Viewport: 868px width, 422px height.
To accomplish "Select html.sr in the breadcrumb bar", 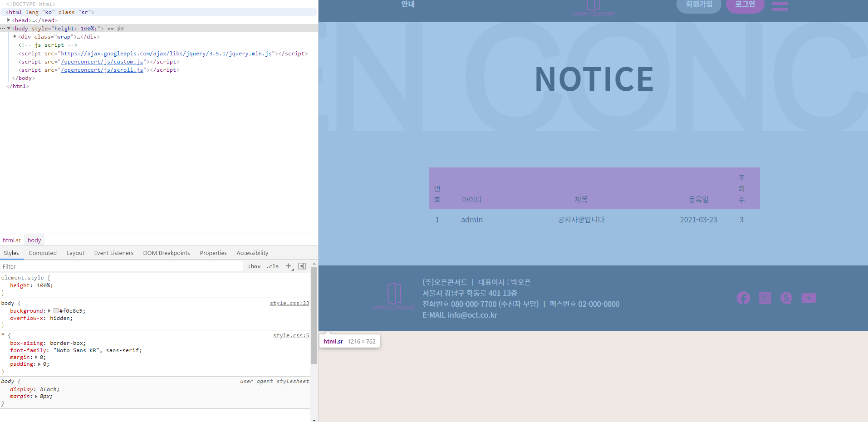I will point(12,240).
